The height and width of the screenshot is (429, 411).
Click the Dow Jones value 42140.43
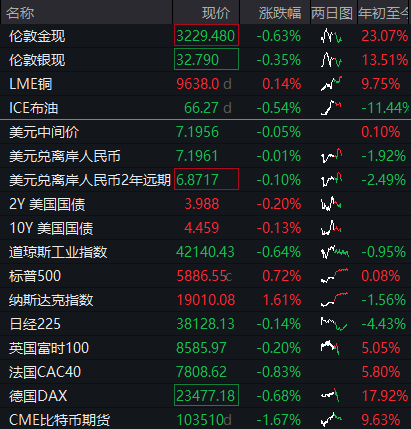tap(205, 252)
